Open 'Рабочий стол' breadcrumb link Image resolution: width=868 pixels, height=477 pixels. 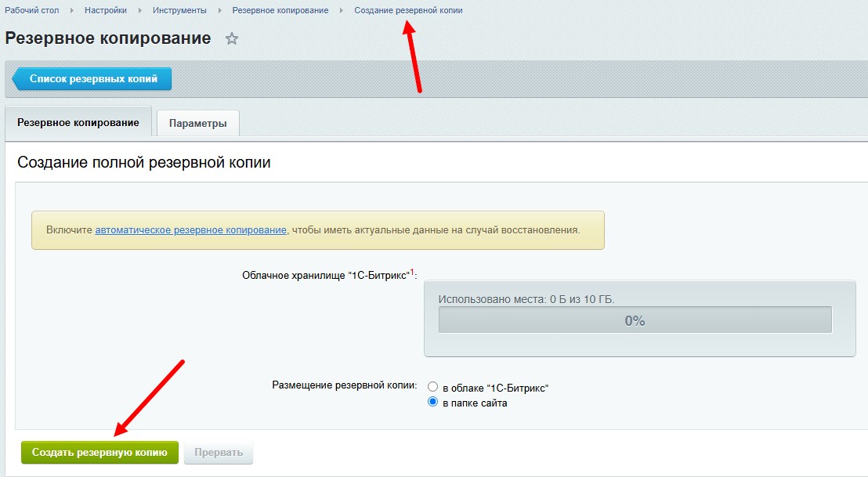[31, 10]
